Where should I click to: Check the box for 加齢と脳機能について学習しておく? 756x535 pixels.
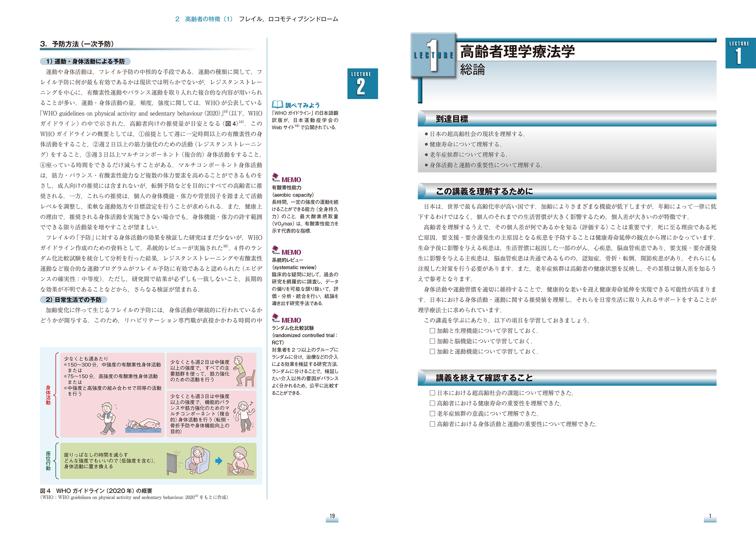point(432,341)
